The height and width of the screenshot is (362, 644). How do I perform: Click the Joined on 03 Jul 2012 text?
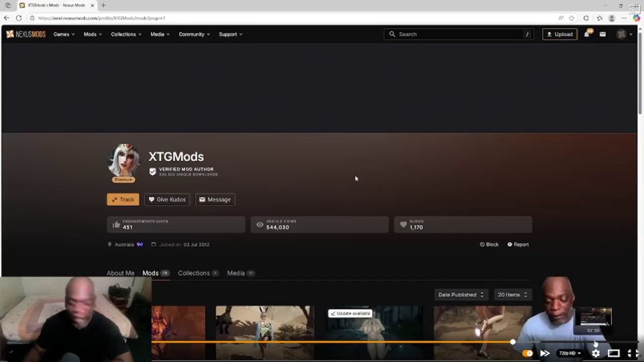184,244
